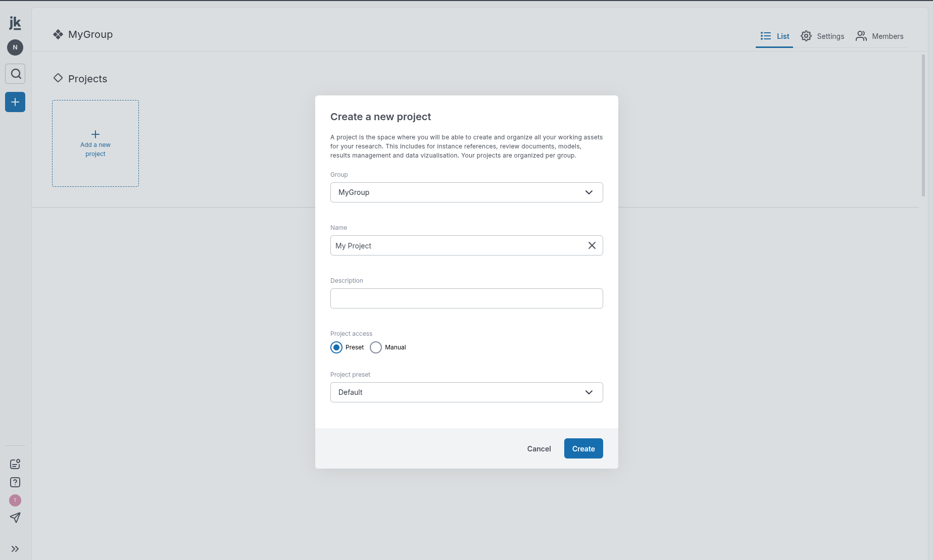Click the pink T user avatar
933x560 pixels.
tap(15, 500)
